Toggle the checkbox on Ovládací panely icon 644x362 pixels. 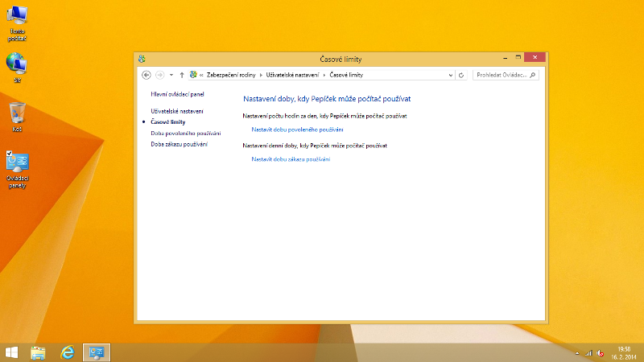coord(9,153)
